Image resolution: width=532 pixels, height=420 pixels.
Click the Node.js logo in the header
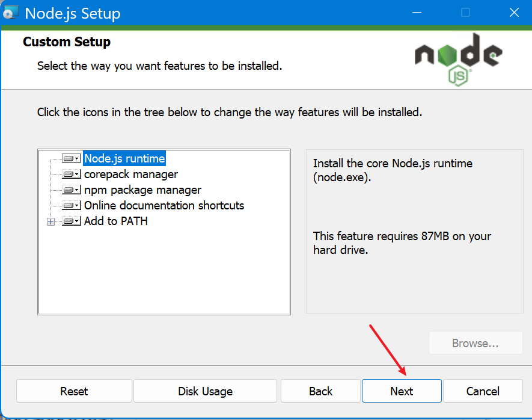coord(459,60)
